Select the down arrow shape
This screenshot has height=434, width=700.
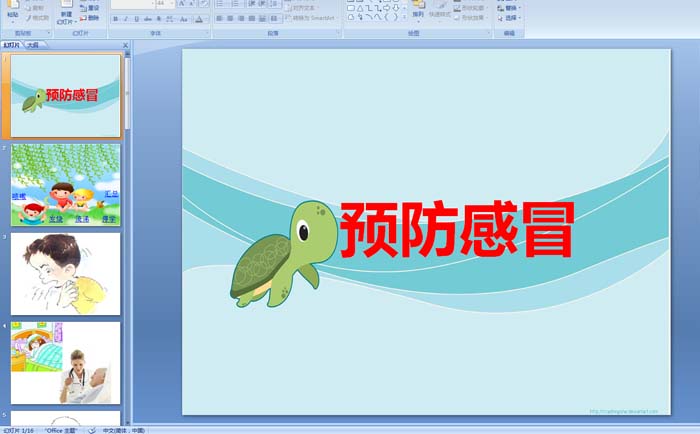[396, 8]
